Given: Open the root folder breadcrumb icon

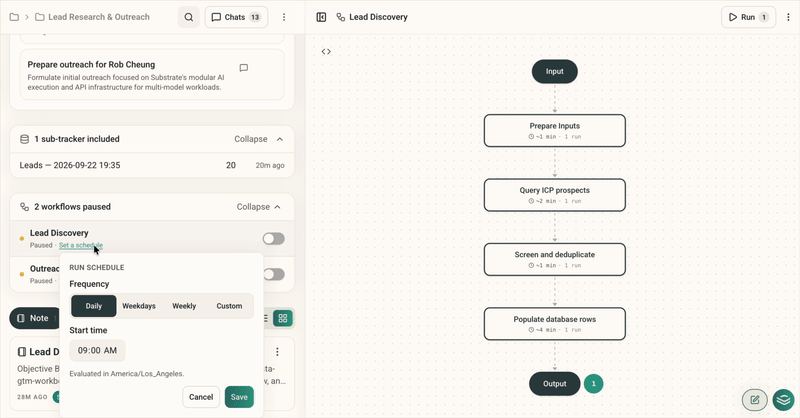Looking at the screenshot, I should (14, 17).
